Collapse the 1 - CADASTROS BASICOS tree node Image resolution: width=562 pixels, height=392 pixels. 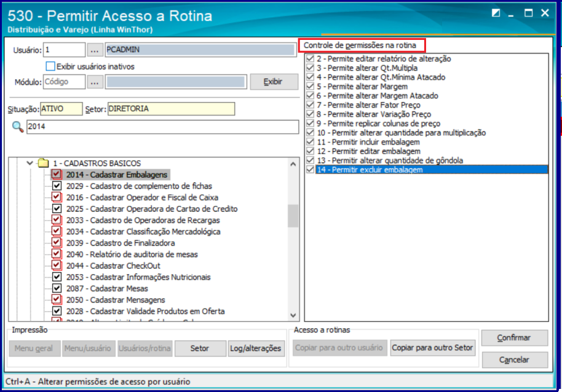30,163
